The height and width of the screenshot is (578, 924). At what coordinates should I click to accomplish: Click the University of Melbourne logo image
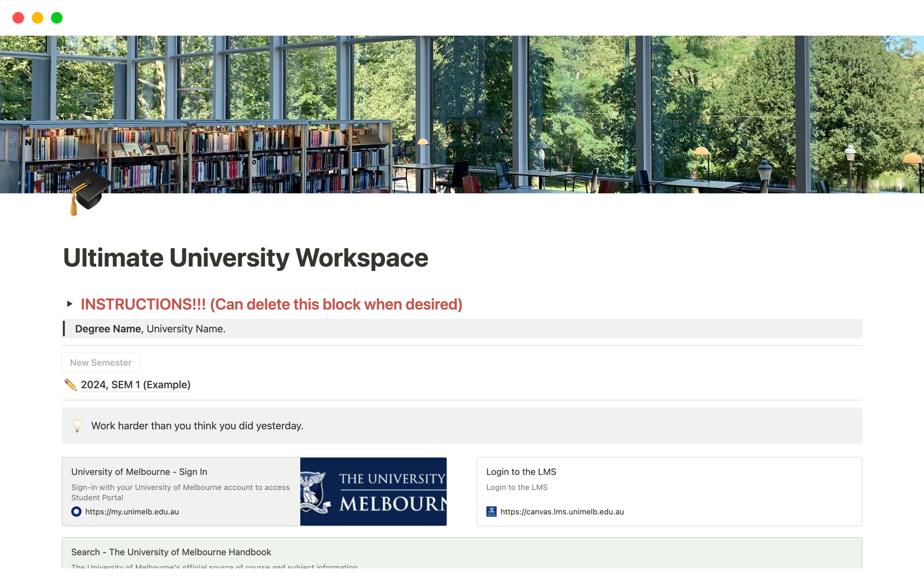(373, 491)
